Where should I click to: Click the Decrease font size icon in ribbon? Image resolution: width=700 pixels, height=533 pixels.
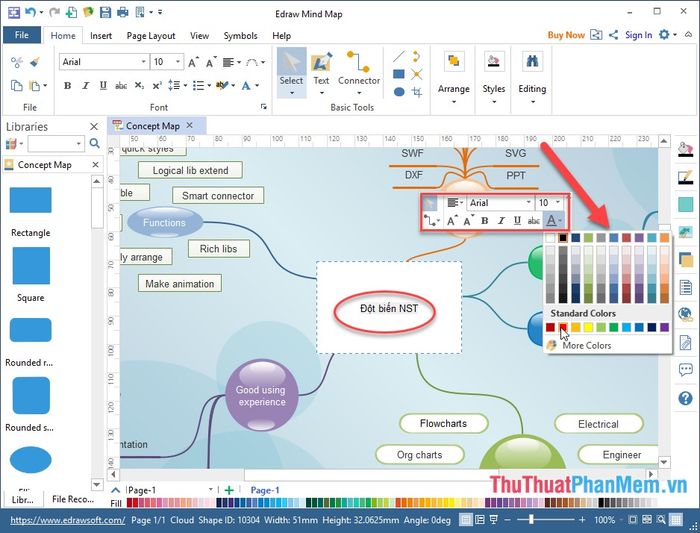coord(211,62)
